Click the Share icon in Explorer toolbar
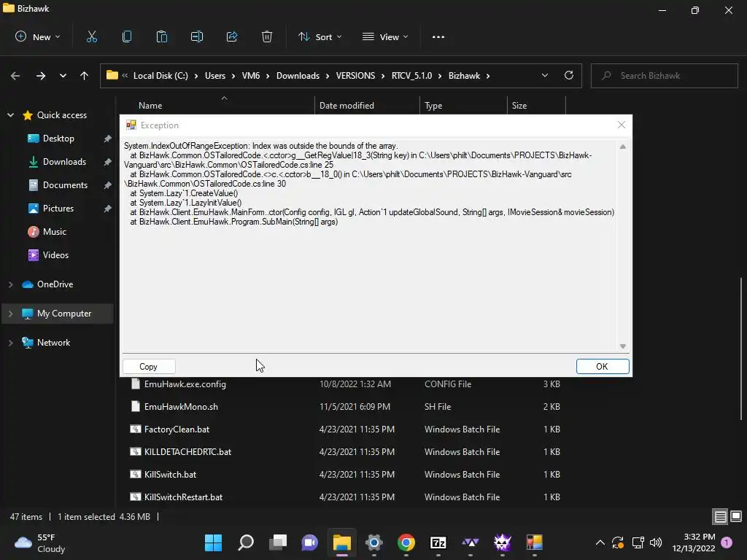The height and width of the screenshot is (560, 747). point(232,36)
